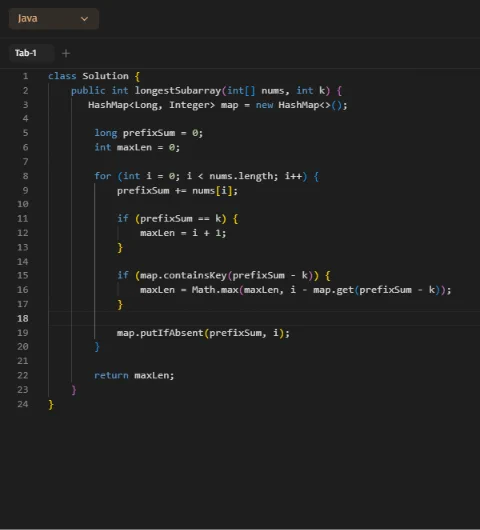Click 'HashMap<Long, Integer>' on line 3

click(x=151, y=105)
